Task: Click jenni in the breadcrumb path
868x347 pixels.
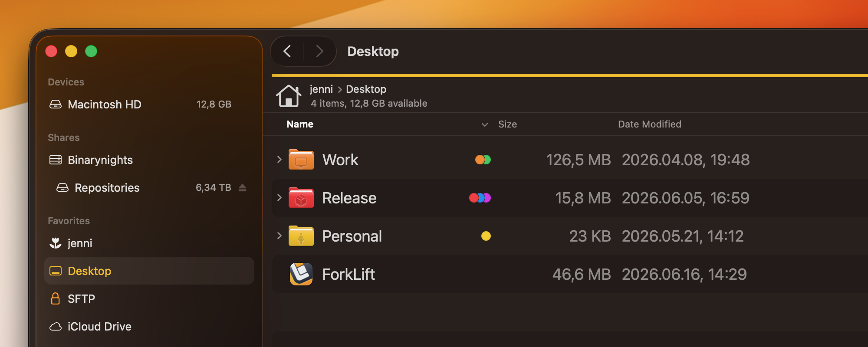Action: pyautogui.click(x=321, y=89)
